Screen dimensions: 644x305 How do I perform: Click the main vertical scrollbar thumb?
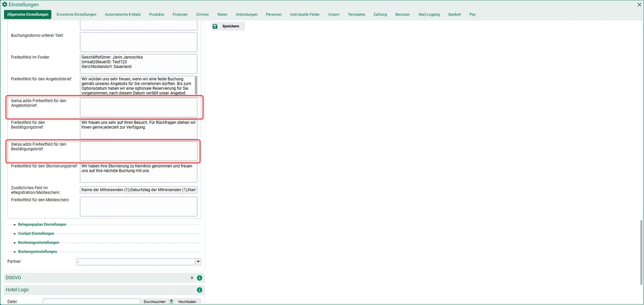pos(641,252)
